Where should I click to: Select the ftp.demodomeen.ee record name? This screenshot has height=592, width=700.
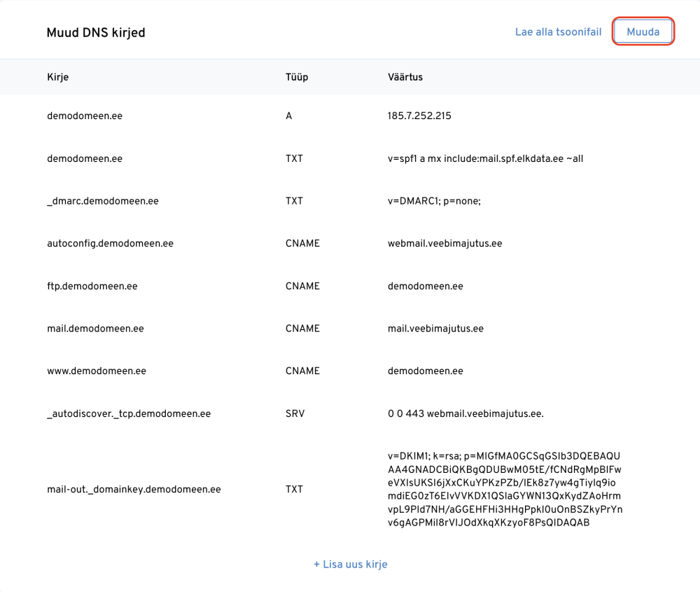[92, 286]
